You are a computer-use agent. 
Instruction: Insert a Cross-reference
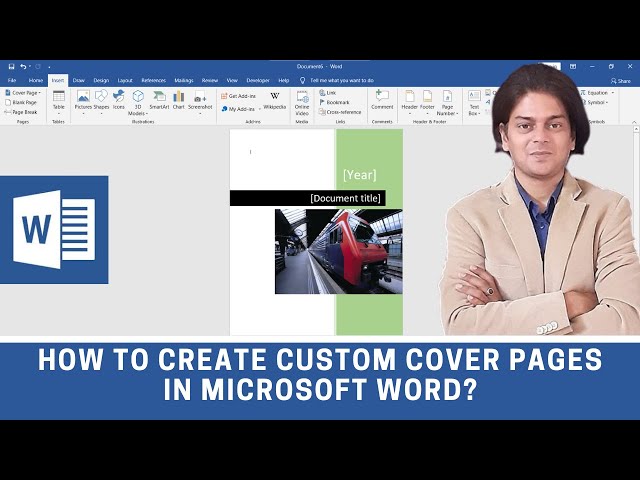(340, 112)
